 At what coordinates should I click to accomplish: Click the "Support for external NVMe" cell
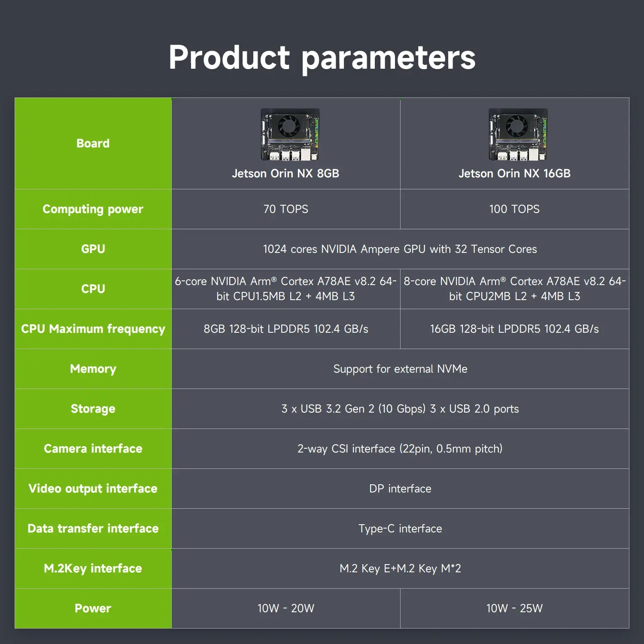click(400, 369)
